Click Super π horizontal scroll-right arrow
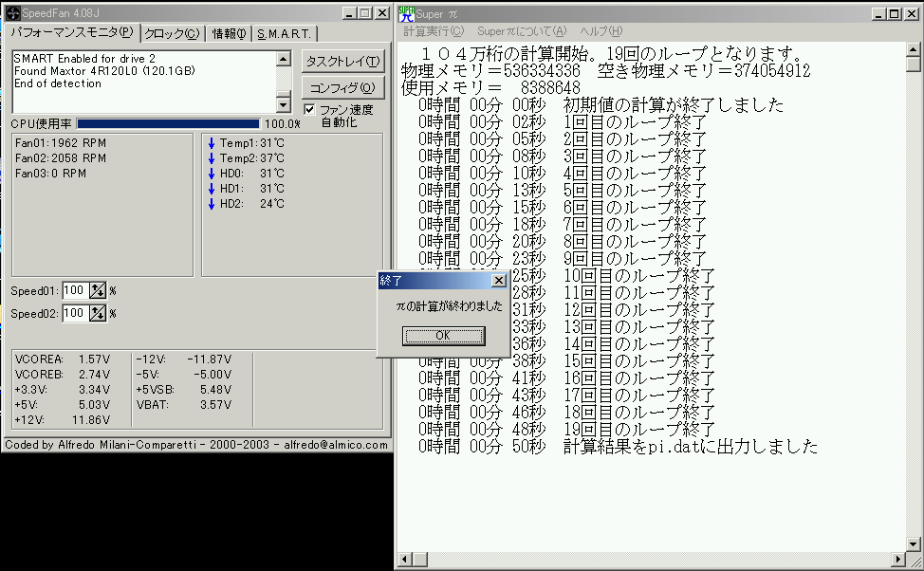 click(x=898, y=559)
